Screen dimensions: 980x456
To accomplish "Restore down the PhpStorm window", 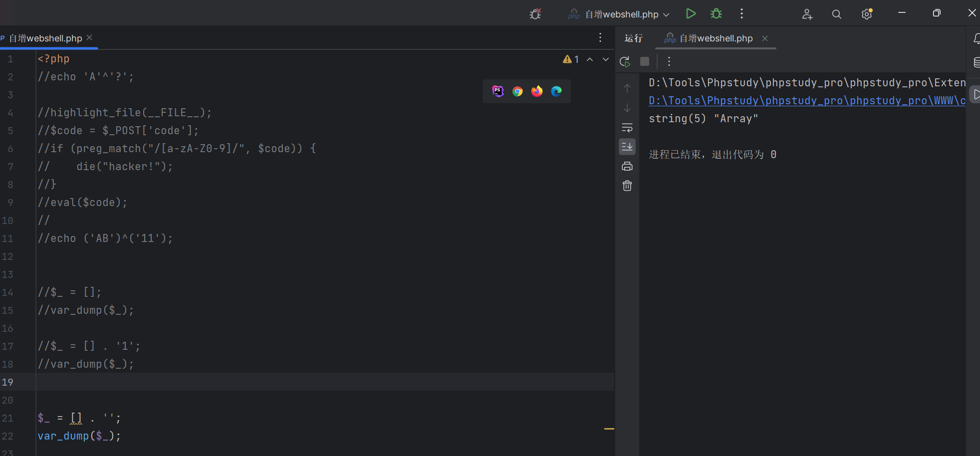I will pyautogui.click(x=937, y=13).
